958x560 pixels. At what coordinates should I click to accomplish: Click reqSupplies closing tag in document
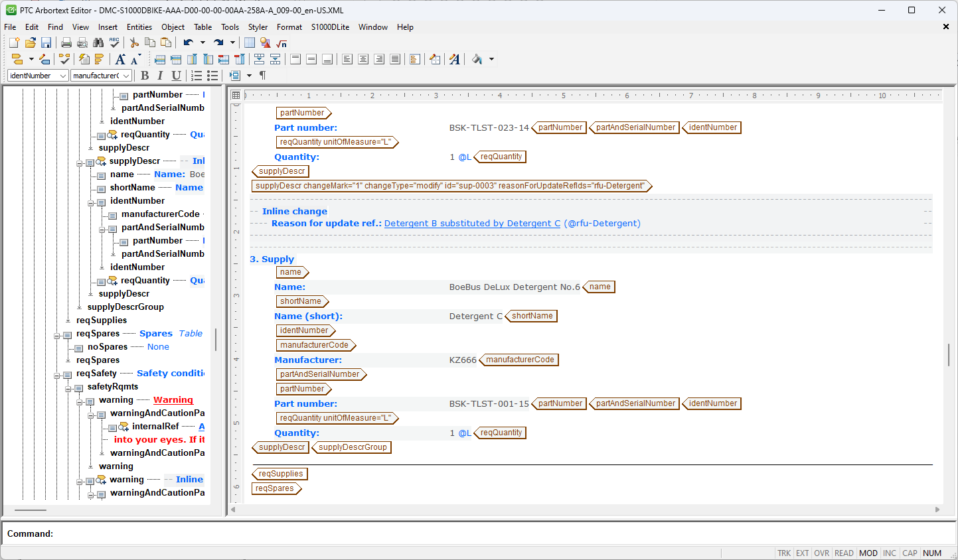point(279,474)
